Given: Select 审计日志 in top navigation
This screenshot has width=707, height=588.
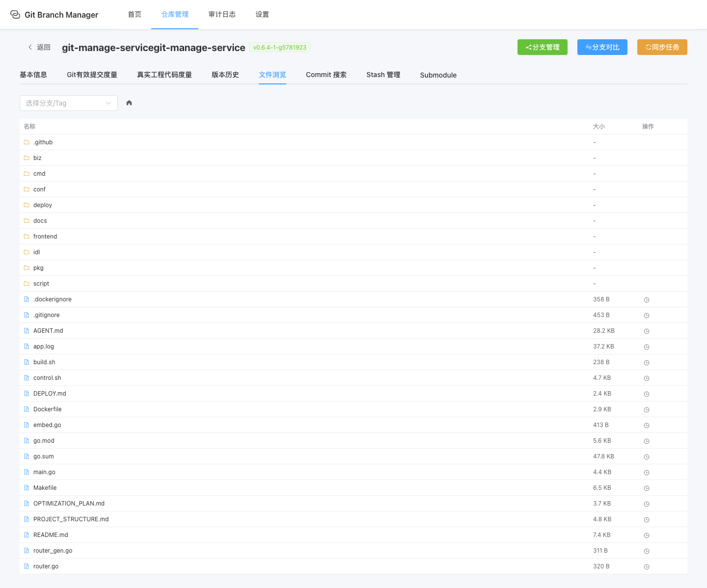Looking at the screenshot, I should pos(222,15).
